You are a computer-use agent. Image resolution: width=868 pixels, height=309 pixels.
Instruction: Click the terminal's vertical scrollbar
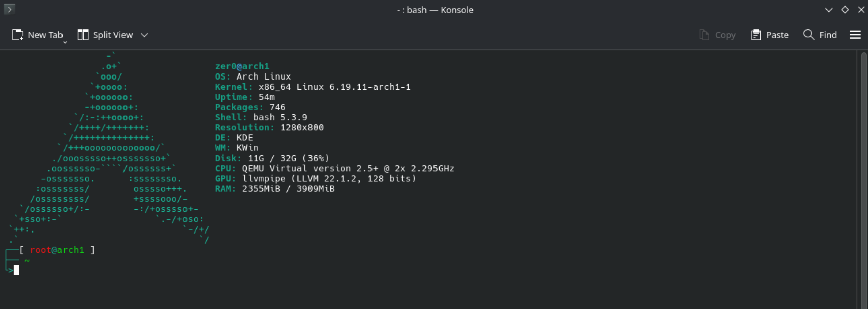click(863, 151)
